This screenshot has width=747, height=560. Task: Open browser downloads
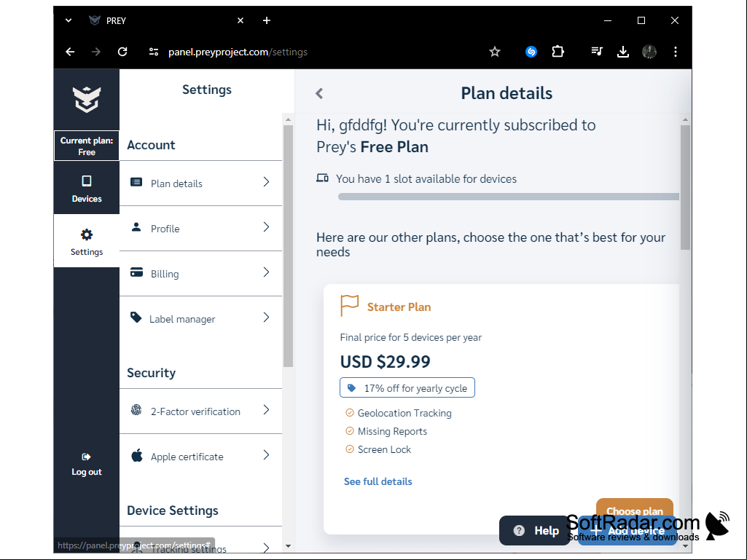(x=623, y=52)
